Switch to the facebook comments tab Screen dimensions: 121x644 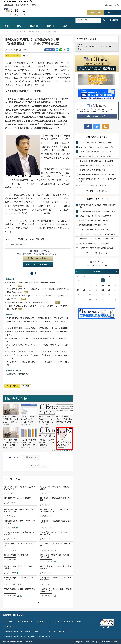tap(31, 457)
